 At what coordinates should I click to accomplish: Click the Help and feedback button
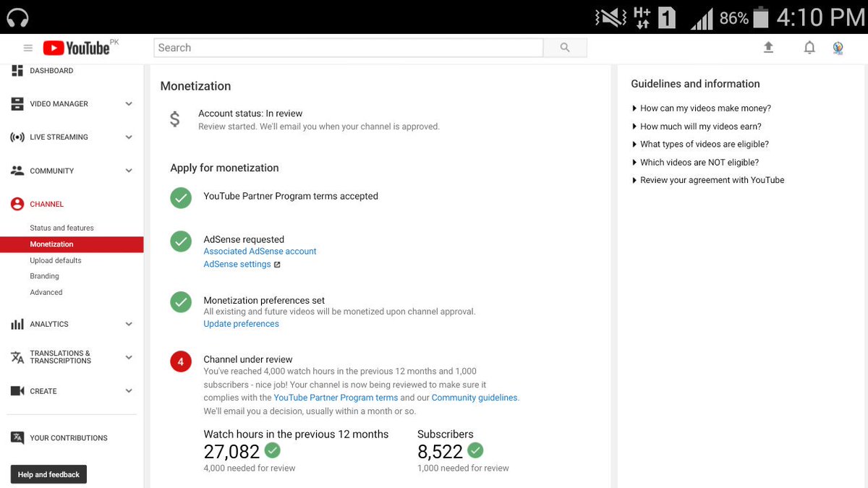(x=48, y=474)
